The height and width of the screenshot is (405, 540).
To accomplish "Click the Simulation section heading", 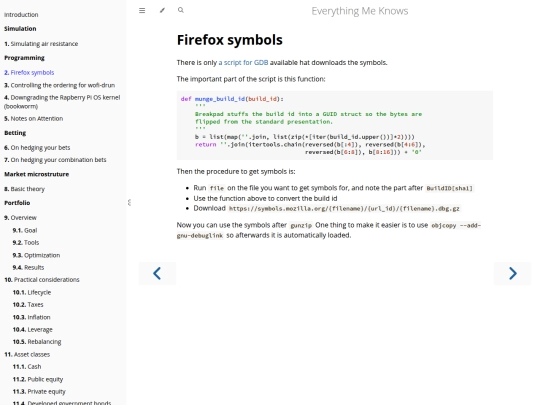I will (20, 29).
